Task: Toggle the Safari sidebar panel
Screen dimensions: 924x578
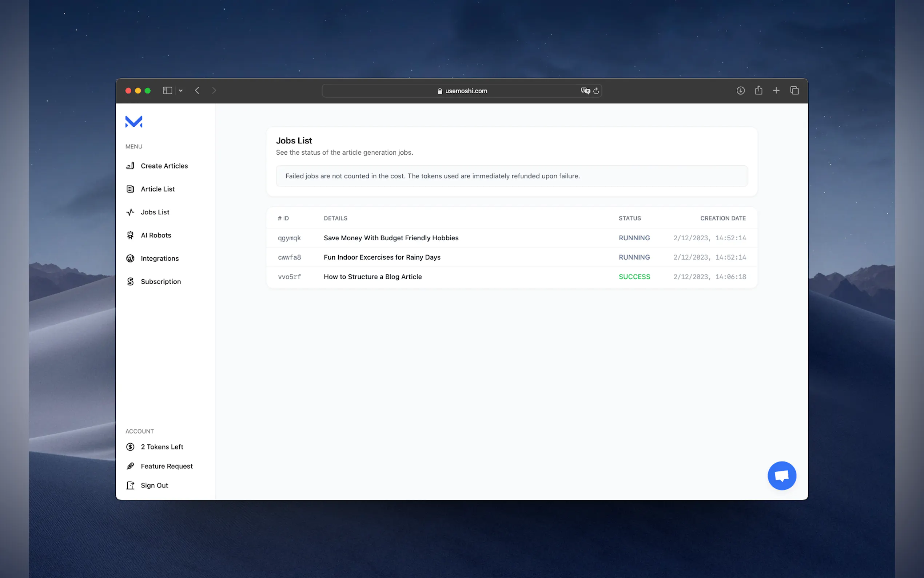Action: [167, 91]
